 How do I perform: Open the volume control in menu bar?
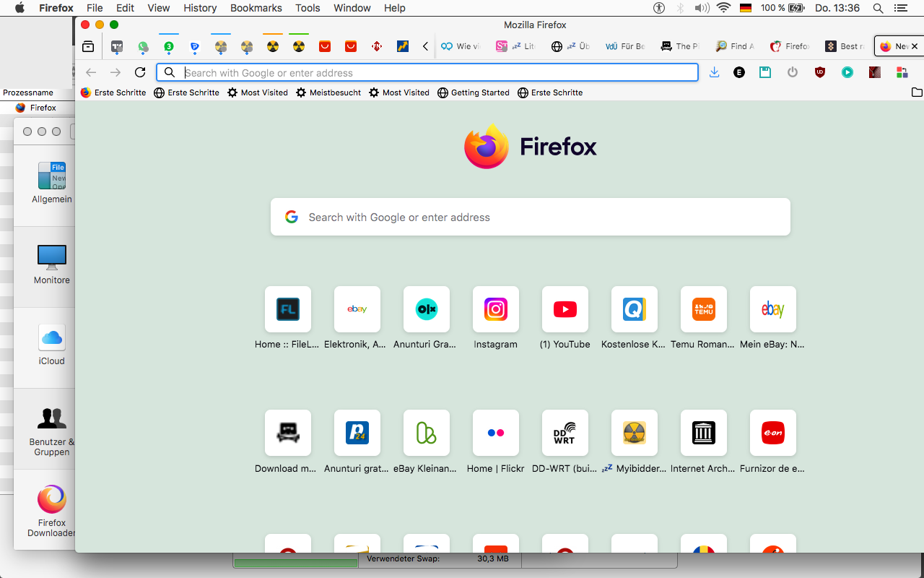[x=701, y=8]
